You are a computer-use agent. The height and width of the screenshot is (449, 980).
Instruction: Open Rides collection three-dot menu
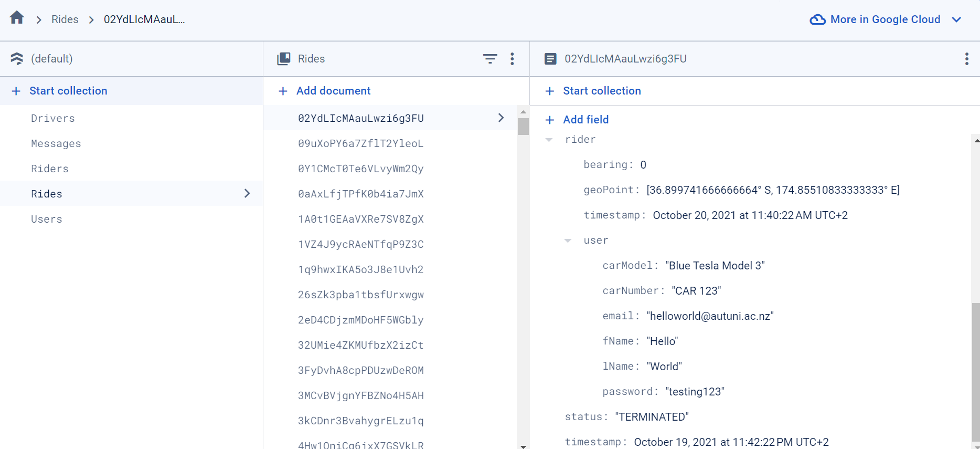click(x=512, y=59)
